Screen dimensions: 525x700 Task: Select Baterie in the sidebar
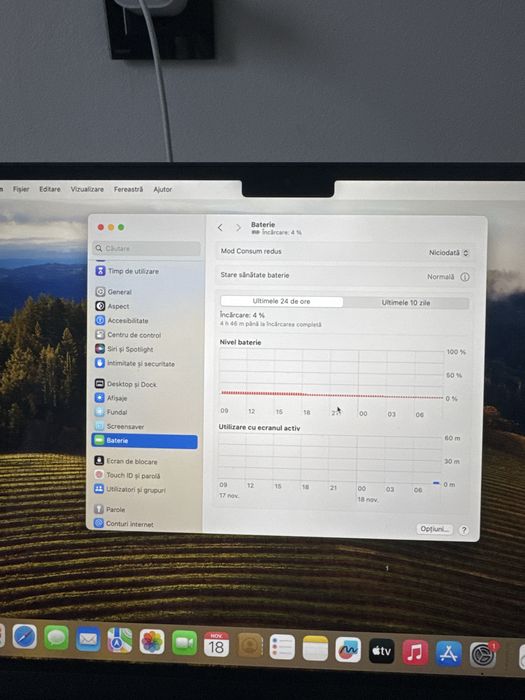tap(145, 441)
